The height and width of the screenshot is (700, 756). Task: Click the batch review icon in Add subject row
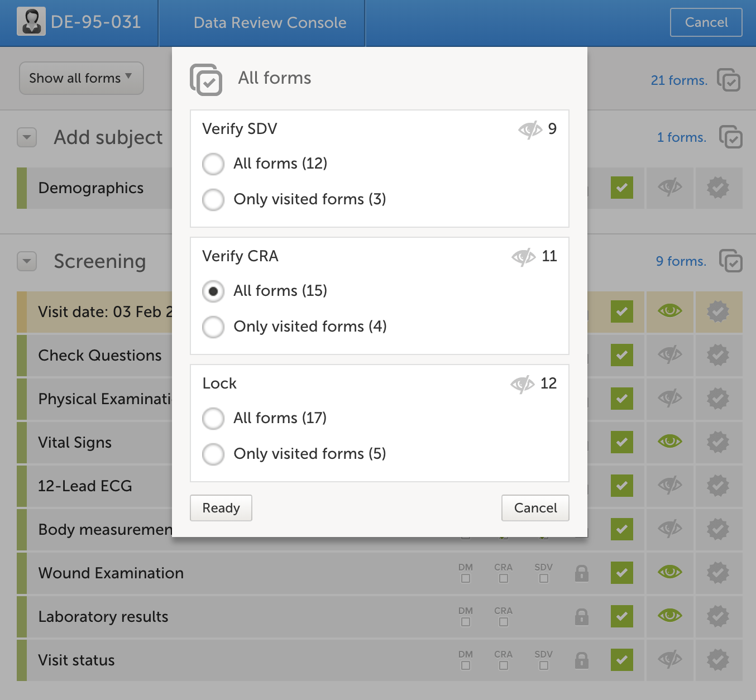tap(730, 137)
